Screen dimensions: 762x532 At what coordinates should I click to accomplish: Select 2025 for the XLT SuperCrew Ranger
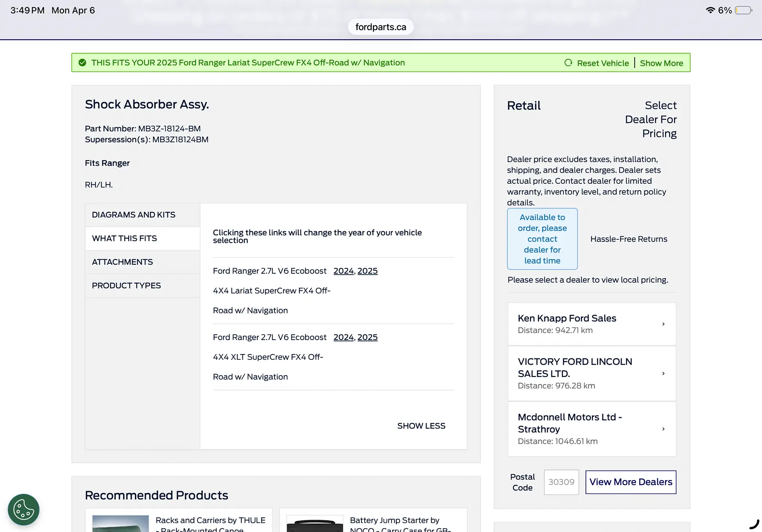pos(368,337)
